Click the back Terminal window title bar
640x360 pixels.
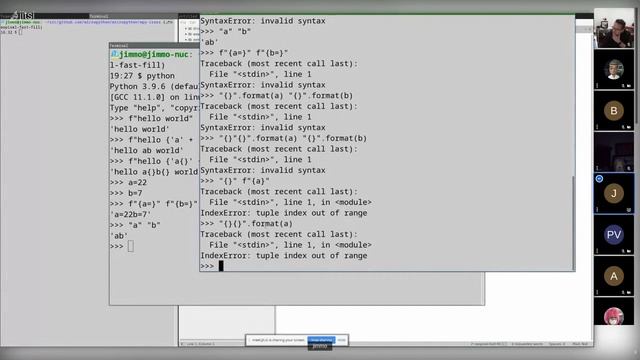154,45
